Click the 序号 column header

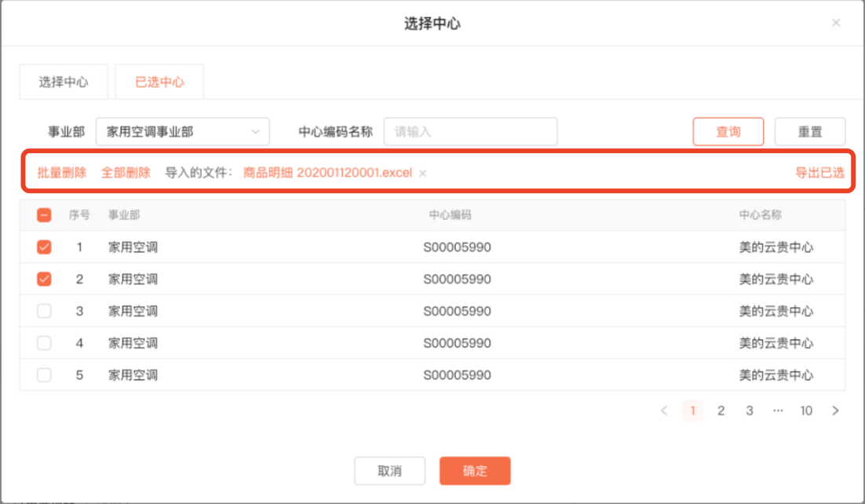[x=79, y=215]
